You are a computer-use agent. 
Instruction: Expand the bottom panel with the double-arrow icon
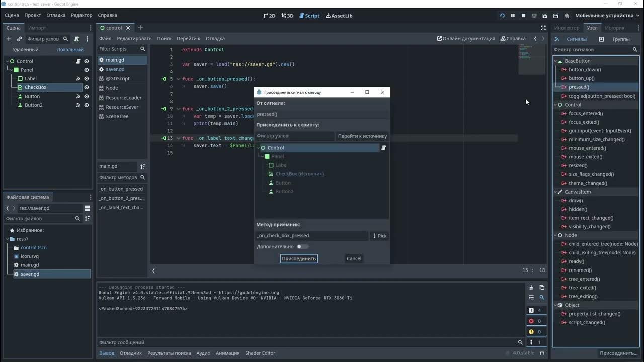click(543, 353)
